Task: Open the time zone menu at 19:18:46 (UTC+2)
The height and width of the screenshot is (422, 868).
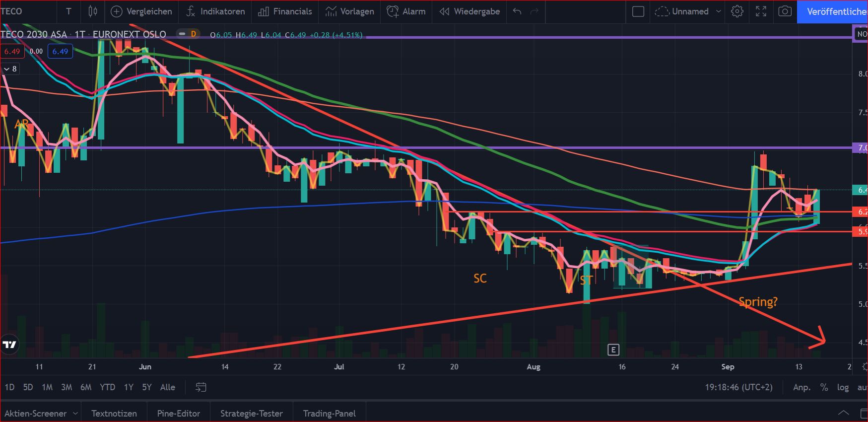Action: 738,387
